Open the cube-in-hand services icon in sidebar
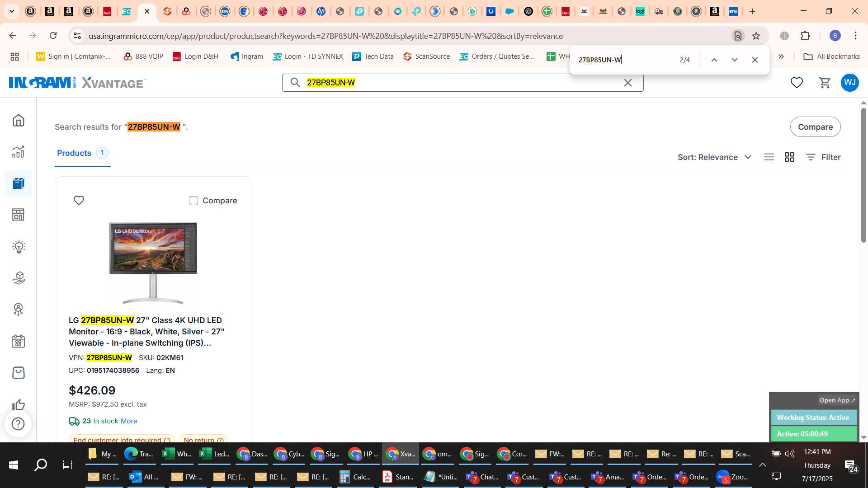The height and width of the screenshot is (488, 868). [x=18, y=278]
